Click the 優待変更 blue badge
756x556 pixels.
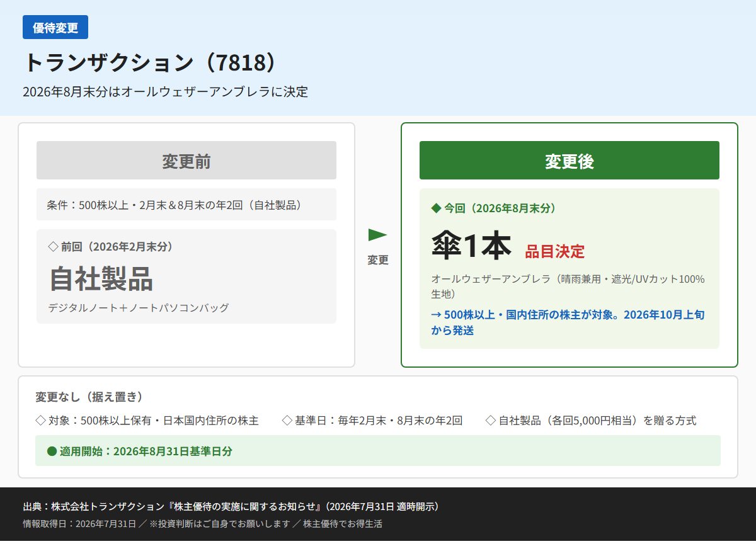[x=55, y=27]
